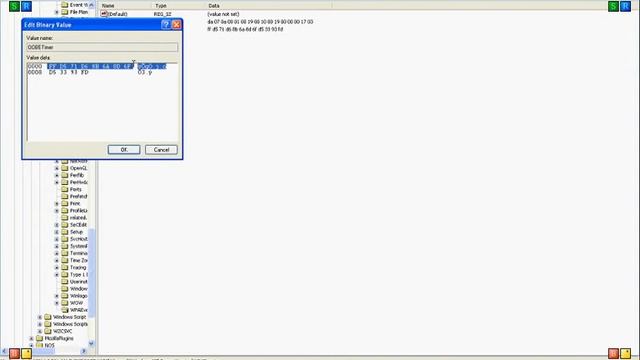Click the SeCEdit folder icon
This screenshot has width=640, height=360.
point(64,225)
